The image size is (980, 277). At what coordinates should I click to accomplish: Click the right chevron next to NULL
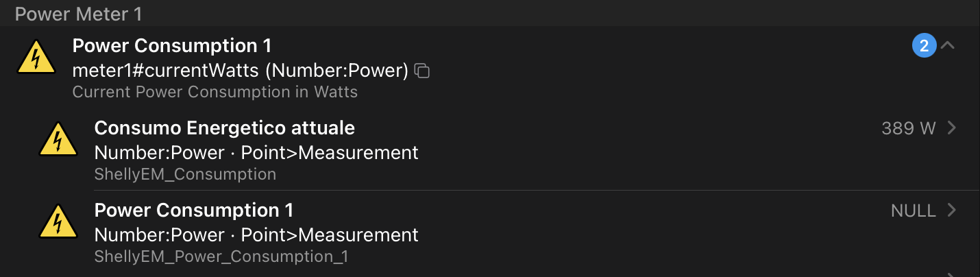951,210
